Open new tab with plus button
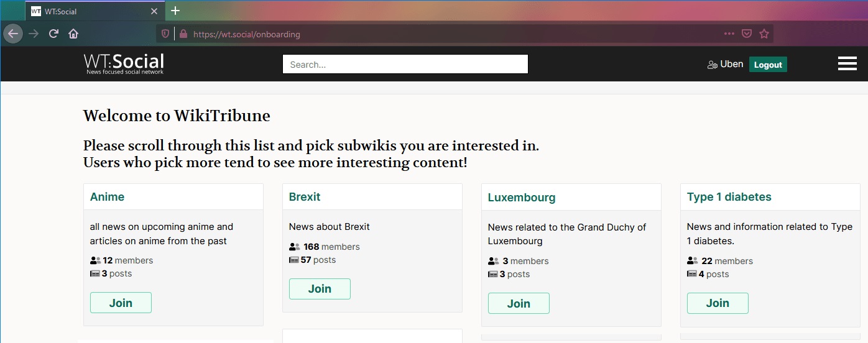868x343 pixels. point(175,11)
